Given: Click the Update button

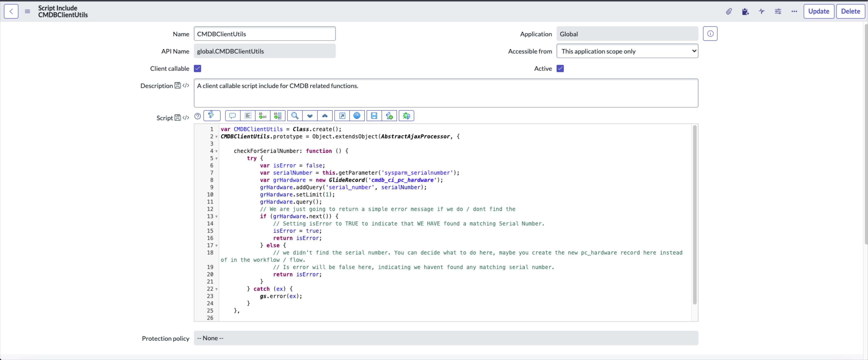Looking at the screenshot, I should pos(818,12).
